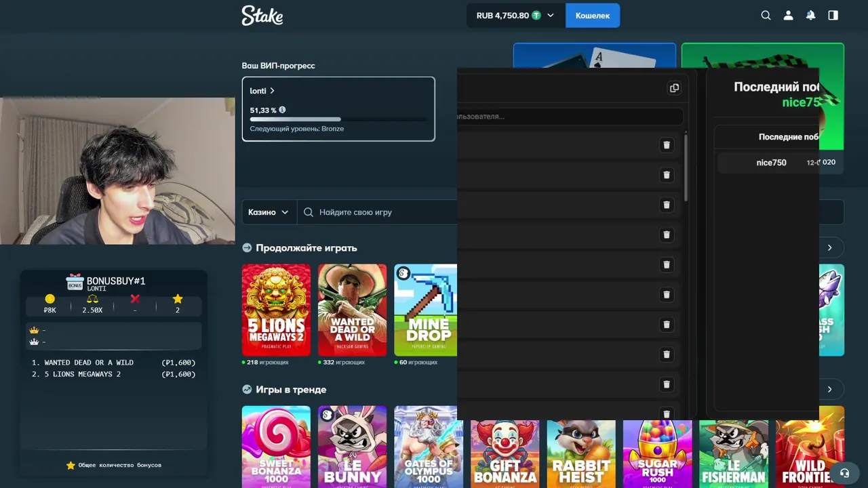Screen dimensions: 868x488
Task: Select the nice750 winner row
Action: click(768, 163)
